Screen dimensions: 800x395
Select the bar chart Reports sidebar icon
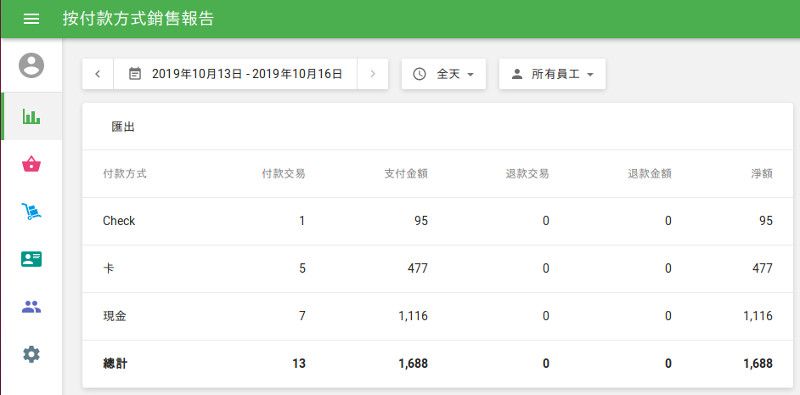31,116
